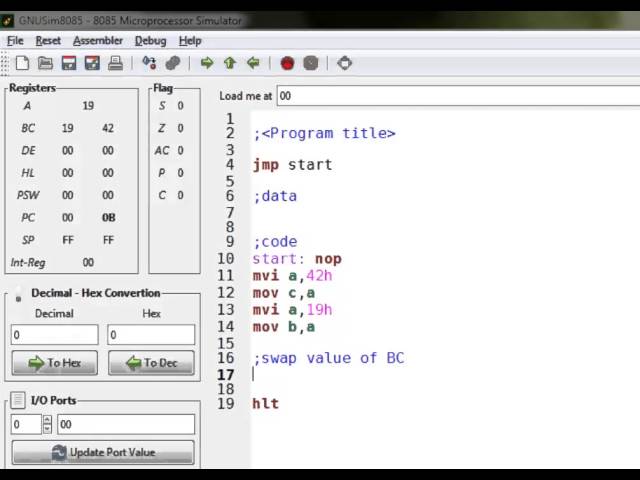Click the 'start: nop' line
The image size is (640, 480).
point(297,259)
